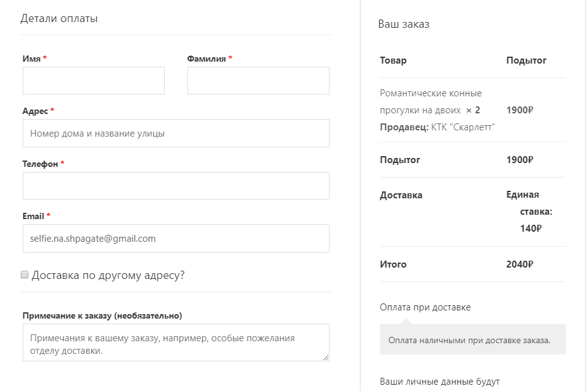Click the resize handle of the notes textarea

326,358
